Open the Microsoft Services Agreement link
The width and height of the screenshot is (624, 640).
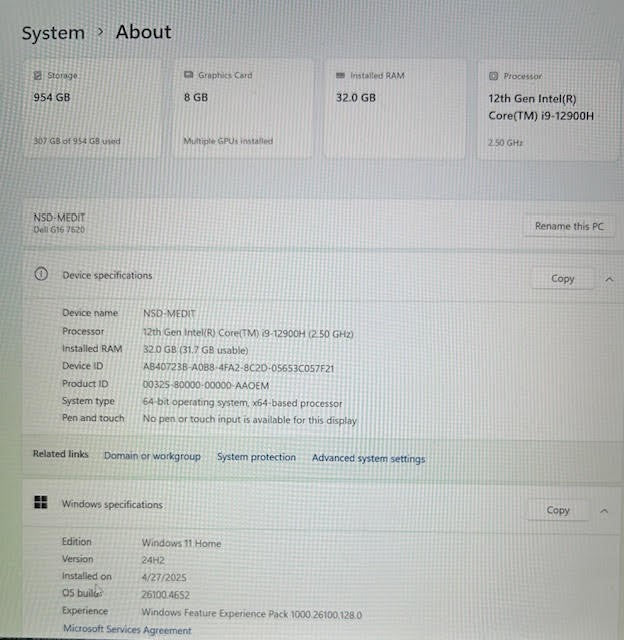[127, 630]
